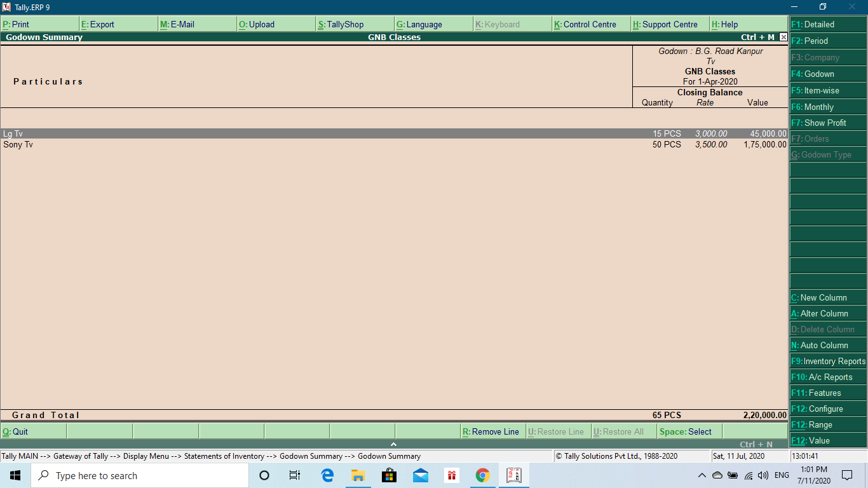Click the battery tray icon
868x488 pixels.
(x=733, y=475)
